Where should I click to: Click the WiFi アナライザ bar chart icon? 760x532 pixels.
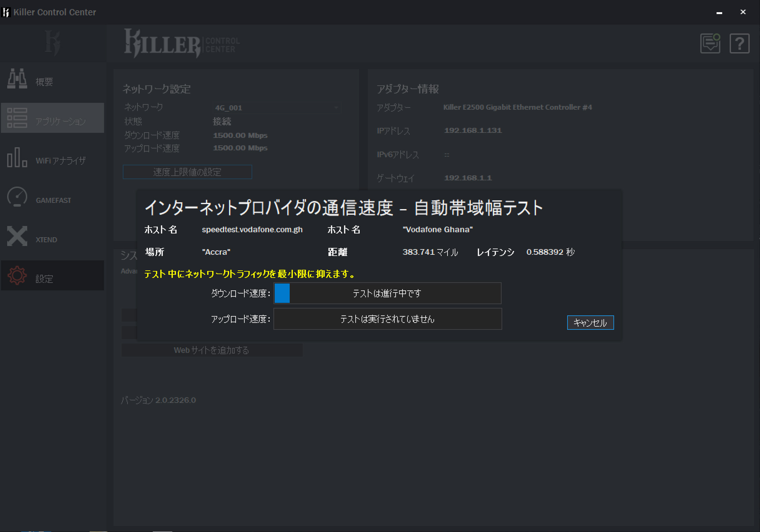coord(17,157)
